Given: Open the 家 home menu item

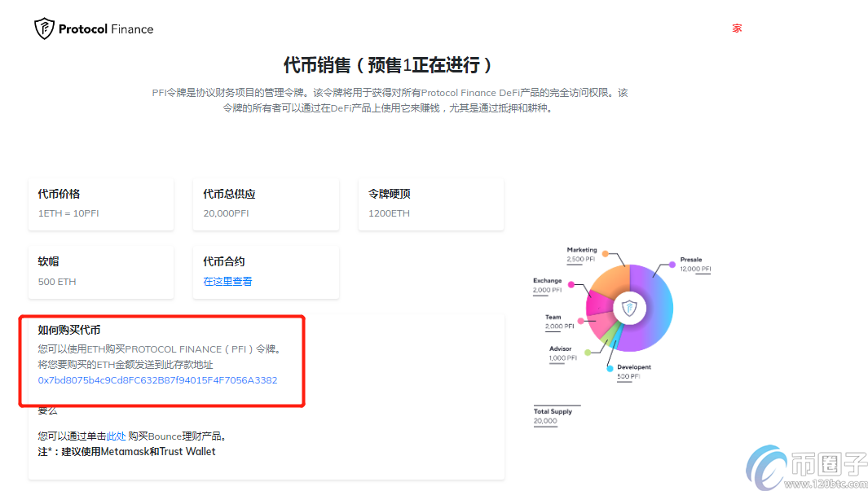Looking at the screenshot, I should 737,28.
